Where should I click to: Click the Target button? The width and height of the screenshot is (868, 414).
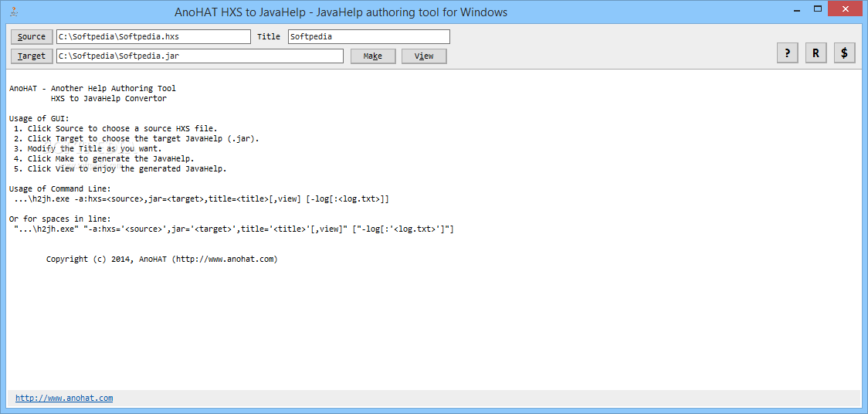[x=32, y=56]
